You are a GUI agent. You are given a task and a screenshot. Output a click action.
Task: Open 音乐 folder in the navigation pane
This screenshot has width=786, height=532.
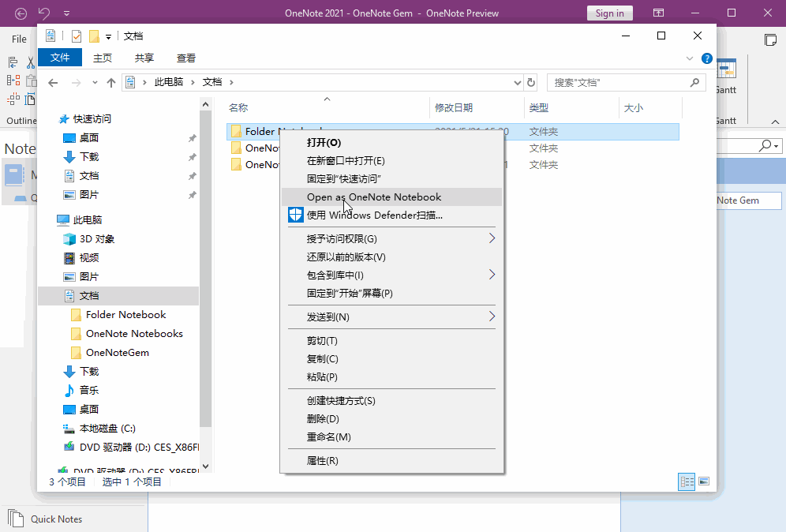click(81, 390)
